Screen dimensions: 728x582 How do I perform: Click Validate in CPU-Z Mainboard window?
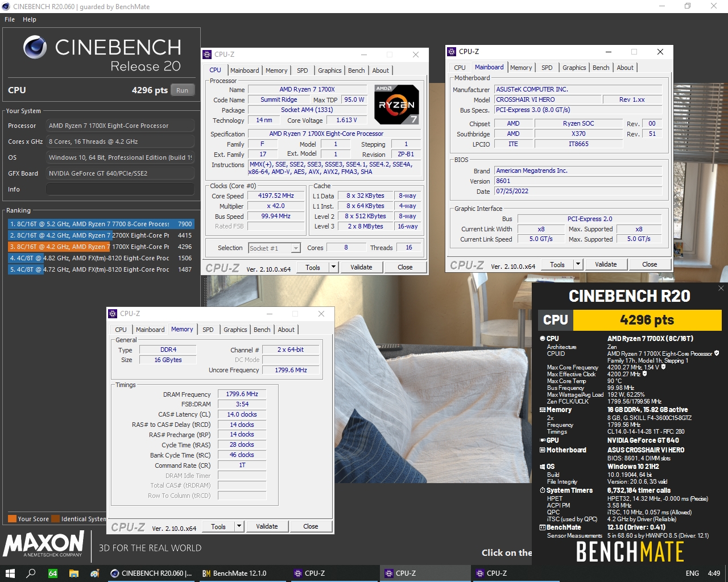click(606, 264)
